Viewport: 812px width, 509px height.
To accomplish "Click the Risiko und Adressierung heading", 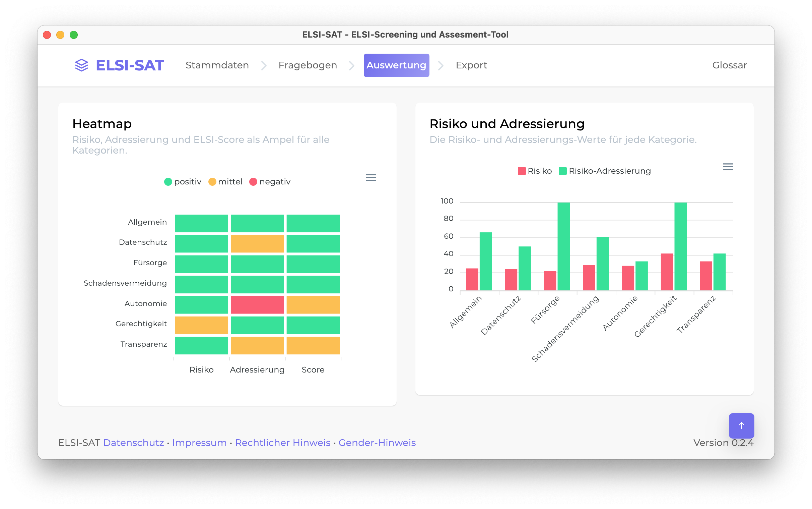I will click(x=507, y=124).
